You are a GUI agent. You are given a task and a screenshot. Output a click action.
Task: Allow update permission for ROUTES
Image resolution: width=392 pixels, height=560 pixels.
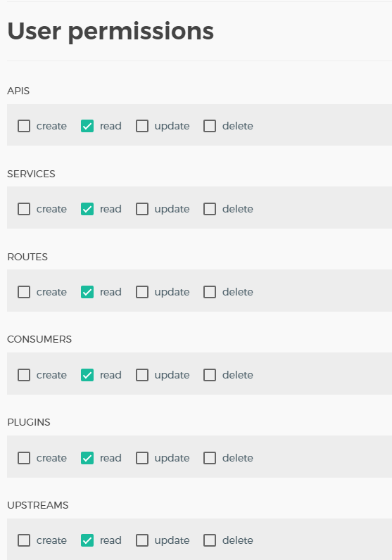pos(142,292)
